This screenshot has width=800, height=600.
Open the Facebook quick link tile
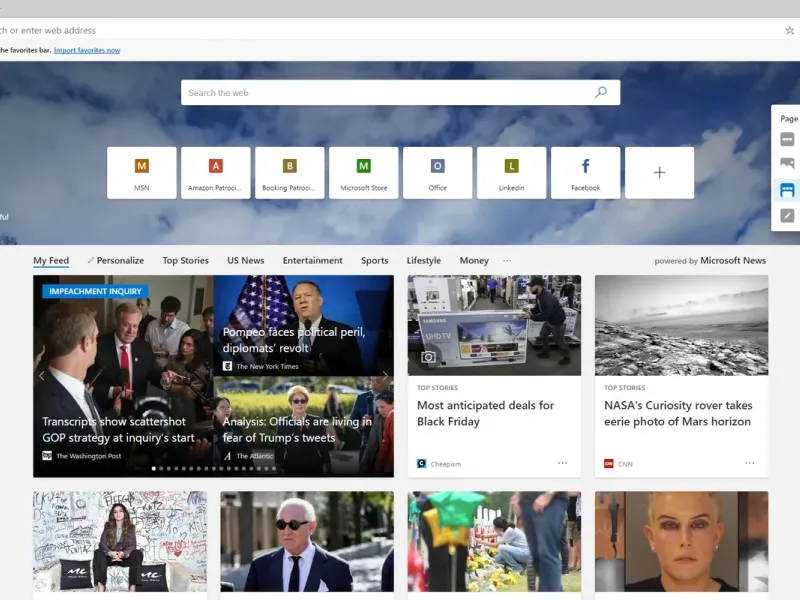coord(586,173)
